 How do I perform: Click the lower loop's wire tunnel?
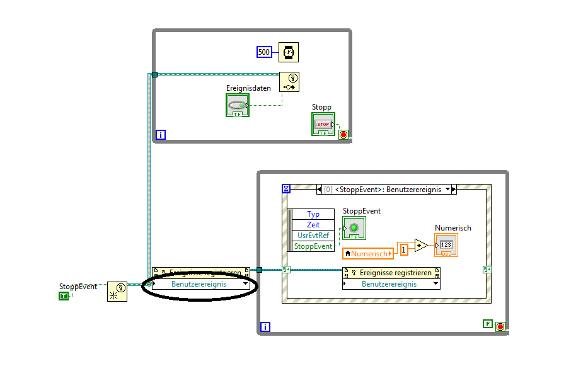point(259,270)
